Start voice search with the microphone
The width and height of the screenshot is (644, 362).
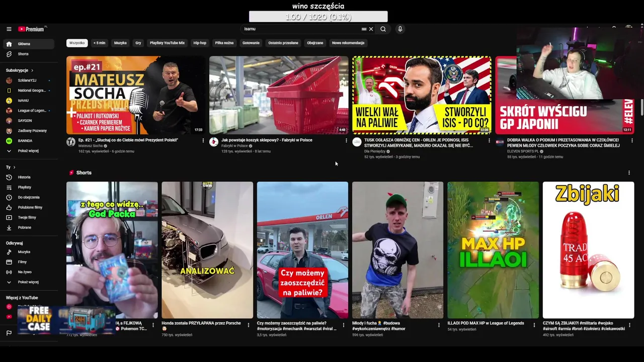tap(400, 29)
